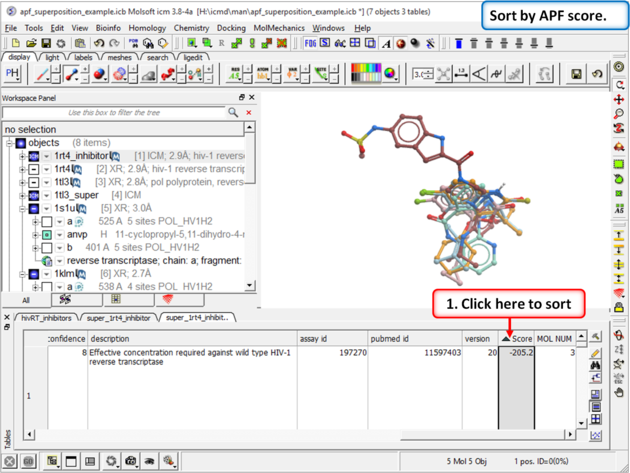Screen dimensions: 630x473
Task: Sort by clicking the Score column header
Action: click(x=517, y=339)
